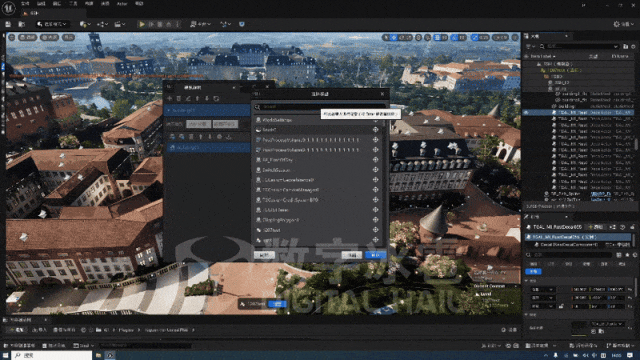Viewport: 640px width, 360px height.
Task: Click the Unreal Engine logo icon
Action: click(x=9, y=7)
